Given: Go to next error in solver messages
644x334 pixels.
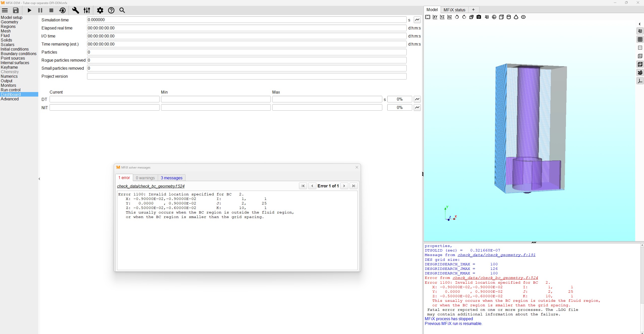Looking at the screenshot, I should click(x=344, y=186).
